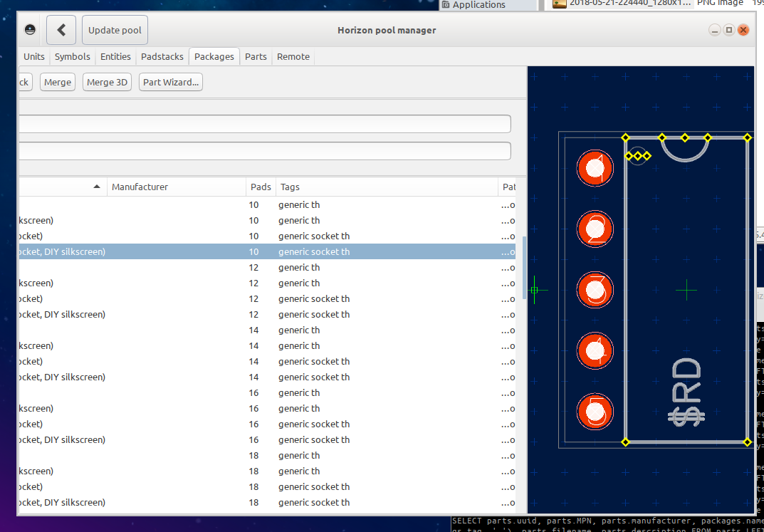Open the Part Wizard

(x=171, y=83)
